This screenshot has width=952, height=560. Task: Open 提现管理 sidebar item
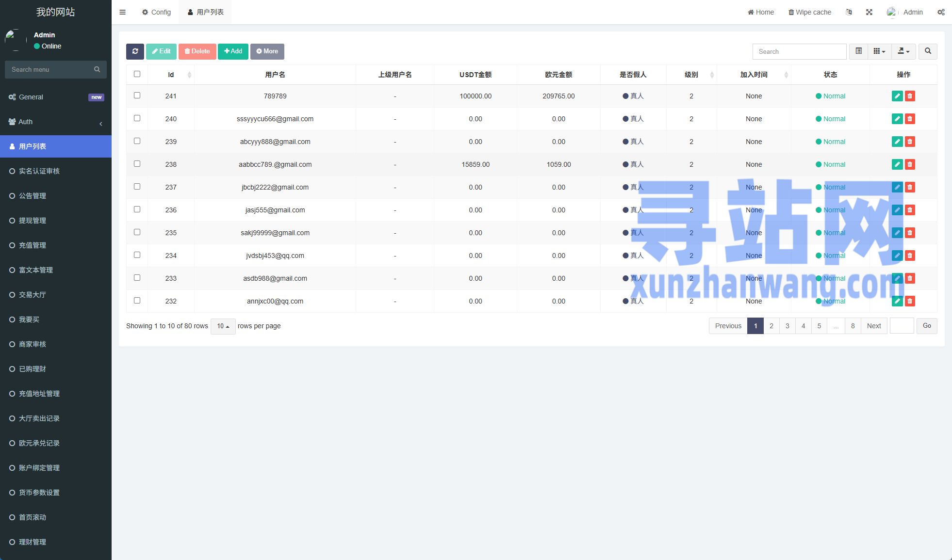[x=56, y=221]
